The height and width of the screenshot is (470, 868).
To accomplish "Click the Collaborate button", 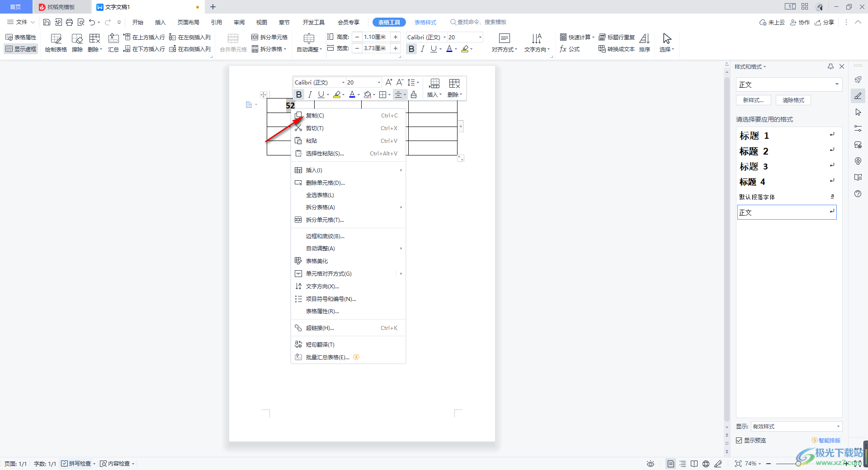I will pyautogui.click(x=800, y=22).
